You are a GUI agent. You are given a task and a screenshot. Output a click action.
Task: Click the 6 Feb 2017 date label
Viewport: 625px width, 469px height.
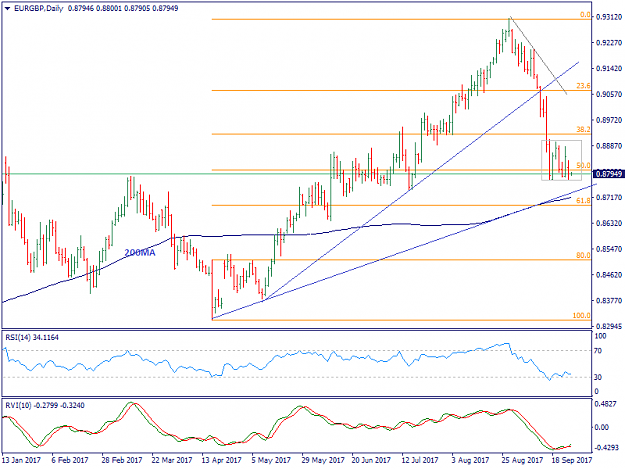coord(70,460)
